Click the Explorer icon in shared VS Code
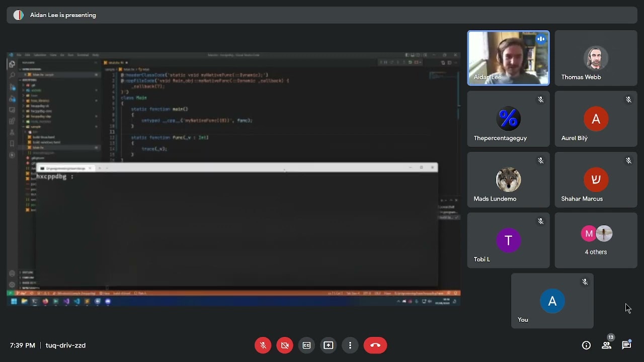This screenshot has height=362, width=644. (x=12, y=64)
